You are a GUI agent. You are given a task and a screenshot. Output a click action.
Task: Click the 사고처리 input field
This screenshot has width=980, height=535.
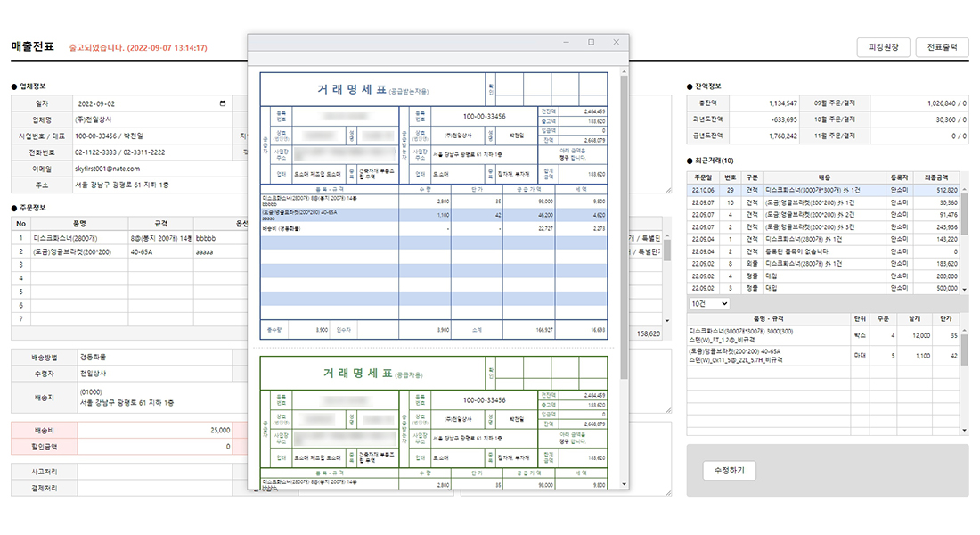154,471
